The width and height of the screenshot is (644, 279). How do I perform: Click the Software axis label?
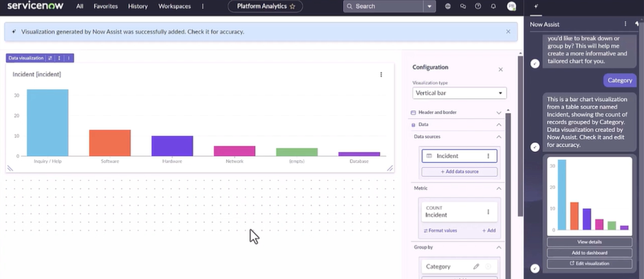click(x=110, y=161)
